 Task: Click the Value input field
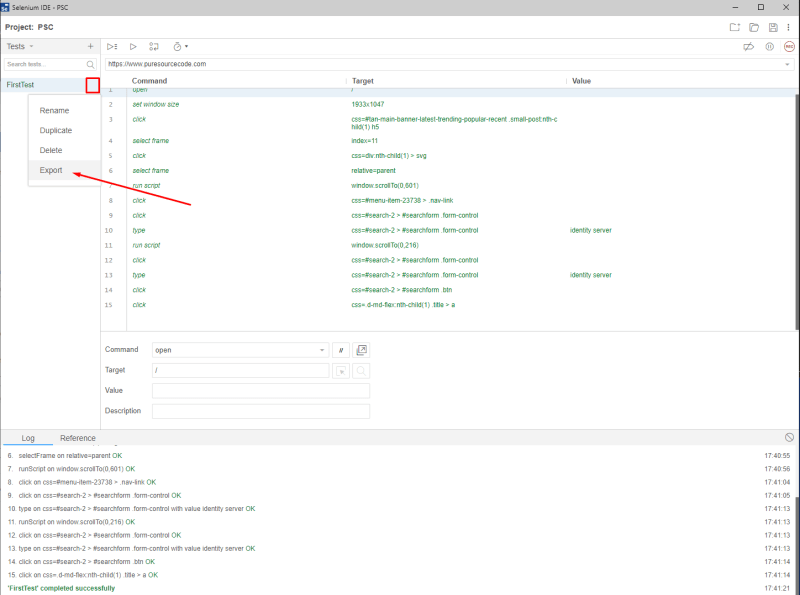point(261,391)
